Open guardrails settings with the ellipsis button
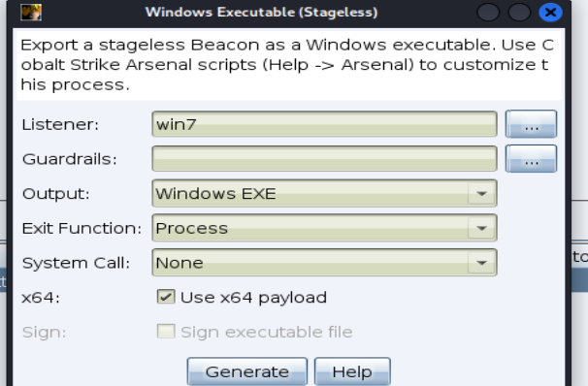This screenshot has height=386, width=588. tap(531, 159)
